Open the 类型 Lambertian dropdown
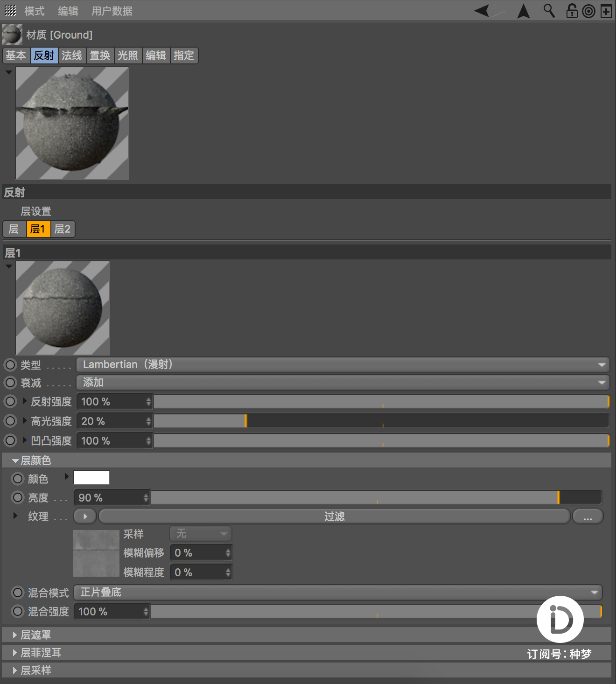The width and height of the screenshot is (616, 684). coord(343,364)
